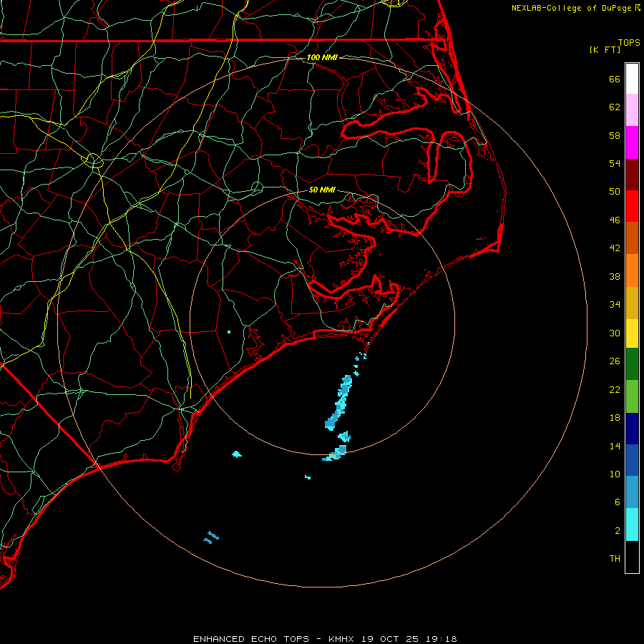Click the gold 34 kft legend swatch
The height and width of the screenshot is (644, 644).
tap(632, 303)
